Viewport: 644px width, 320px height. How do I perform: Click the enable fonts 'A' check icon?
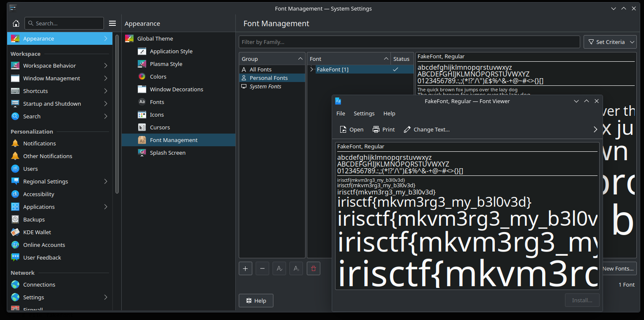click(x=279, y=268)
